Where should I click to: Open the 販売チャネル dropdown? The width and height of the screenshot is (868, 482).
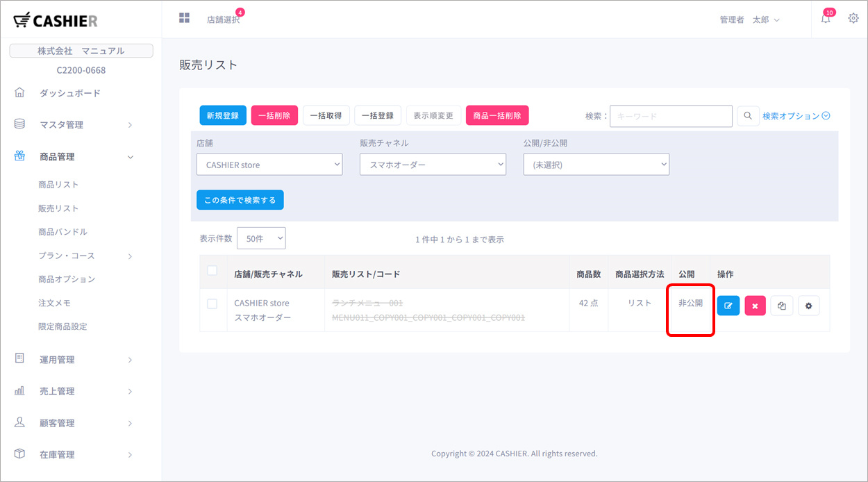pos(433,165)
